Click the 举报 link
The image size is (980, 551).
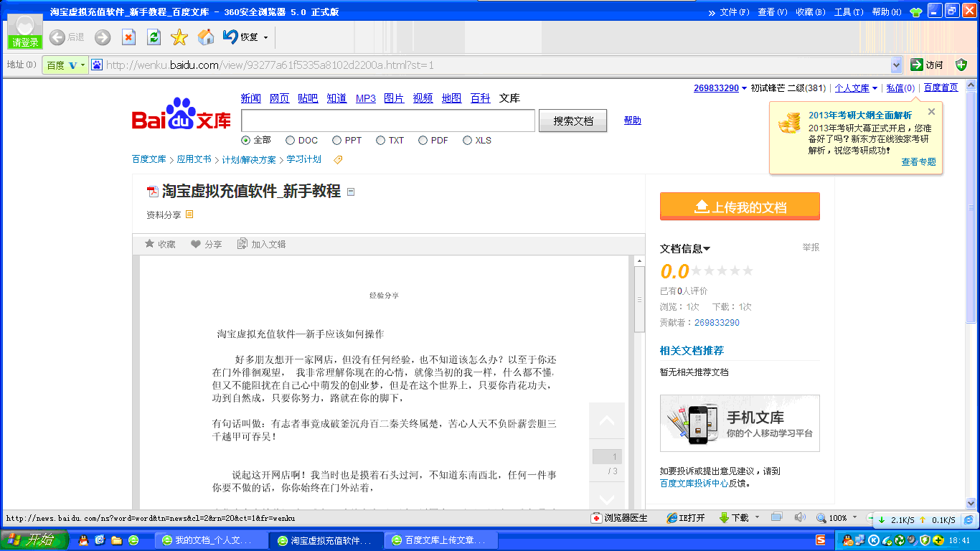point(811,248)
